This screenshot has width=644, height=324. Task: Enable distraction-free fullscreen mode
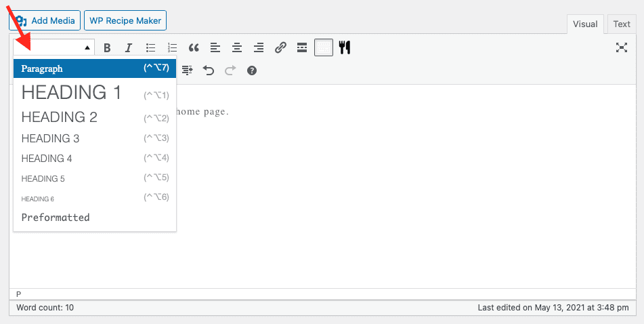[622, 47]
